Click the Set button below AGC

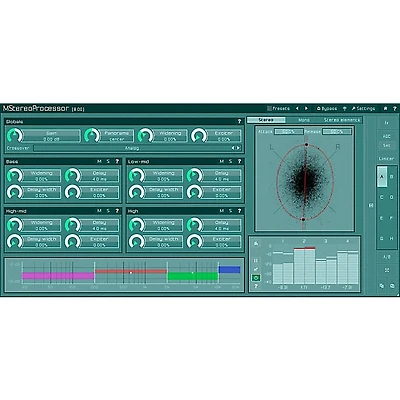387,145
